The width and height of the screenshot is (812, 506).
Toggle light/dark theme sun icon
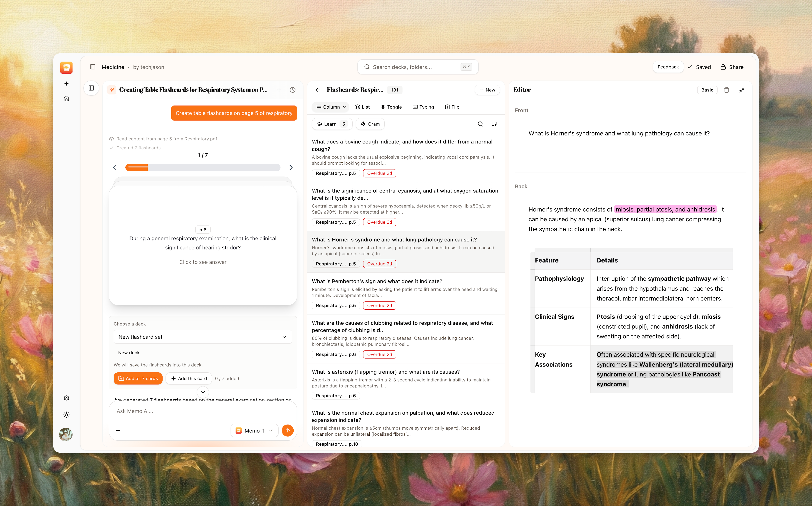(x=66, y=415)
